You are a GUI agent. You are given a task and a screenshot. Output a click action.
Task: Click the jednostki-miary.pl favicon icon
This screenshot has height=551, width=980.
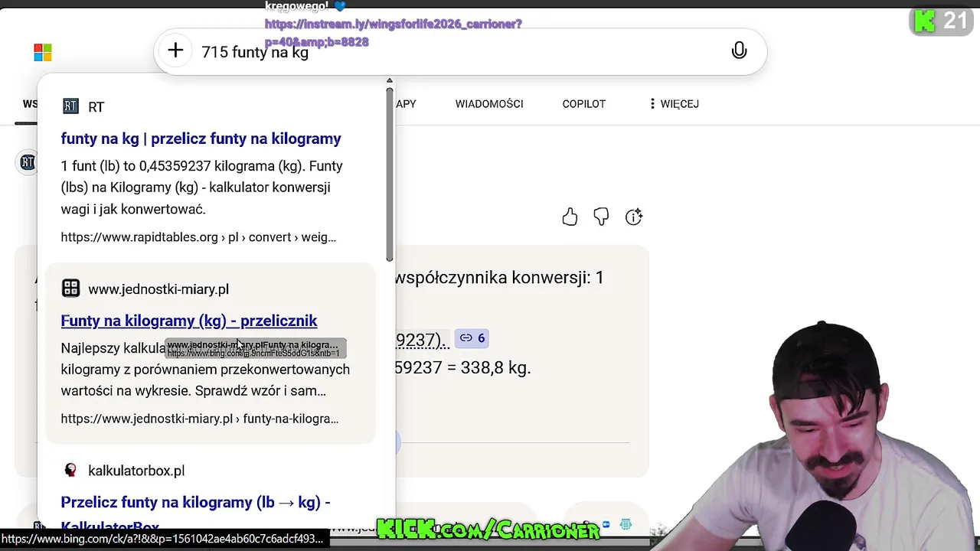point(70,289)
